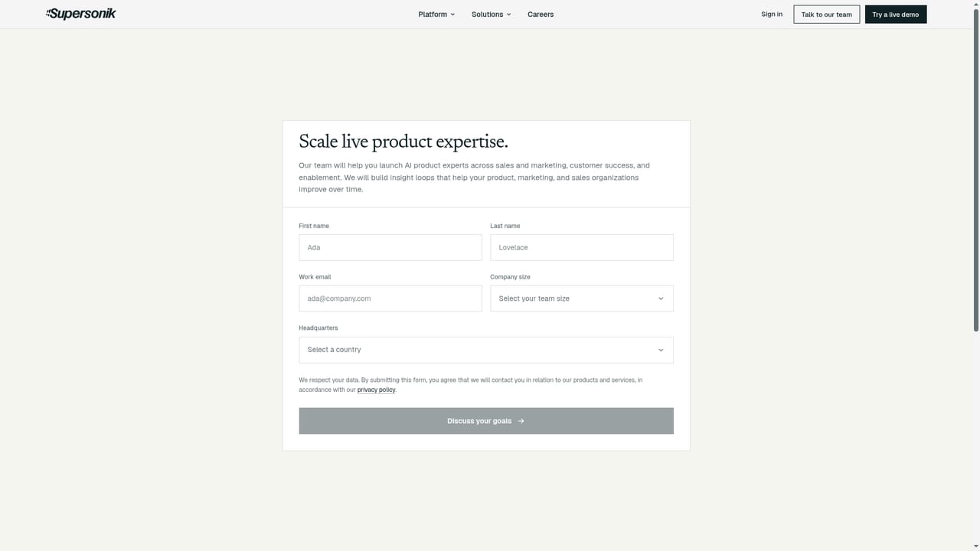Viewport: 980px width, 551px height.
Task: Click the Try a live demo button
Action: coord(896,15)
